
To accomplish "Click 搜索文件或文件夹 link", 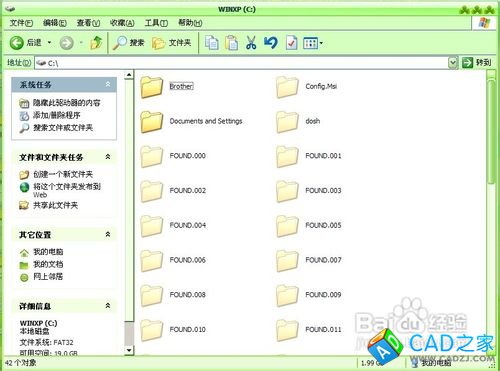I will (63, 128).
